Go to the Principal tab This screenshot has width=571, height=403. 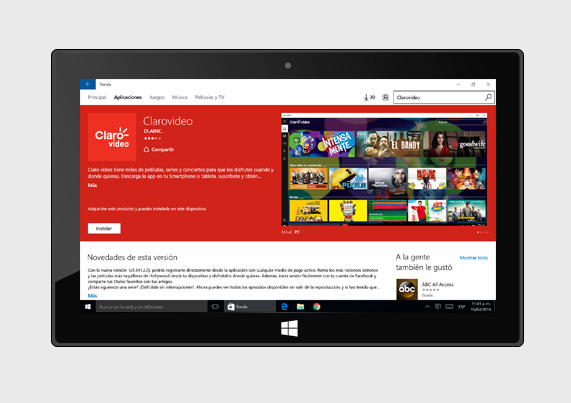tap(97, 97)
